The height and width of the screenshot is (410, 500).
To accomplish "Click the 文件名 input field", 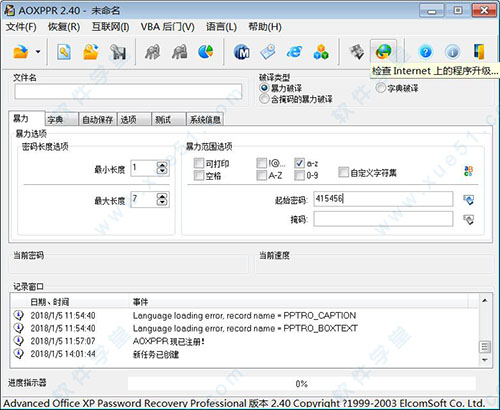I will coord(128,91).
